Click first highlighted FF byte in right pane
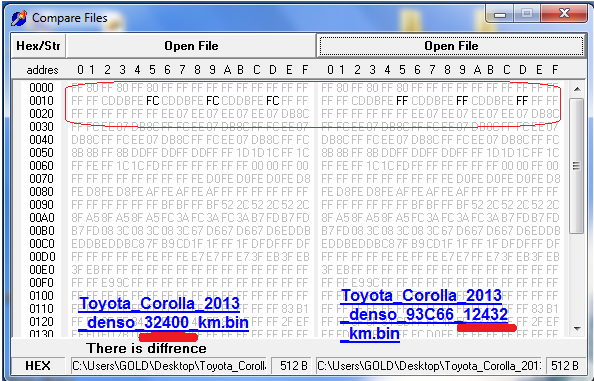The image size is (594, 381). point(402,101)
